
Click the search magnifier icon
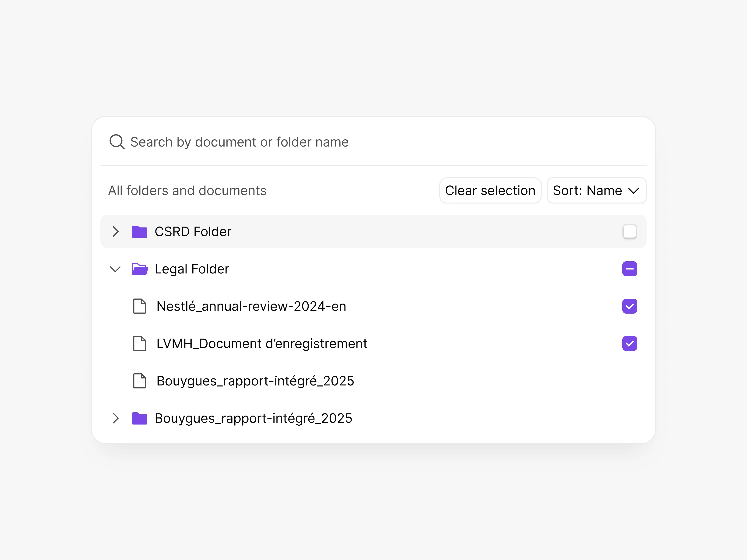[117, 142]
